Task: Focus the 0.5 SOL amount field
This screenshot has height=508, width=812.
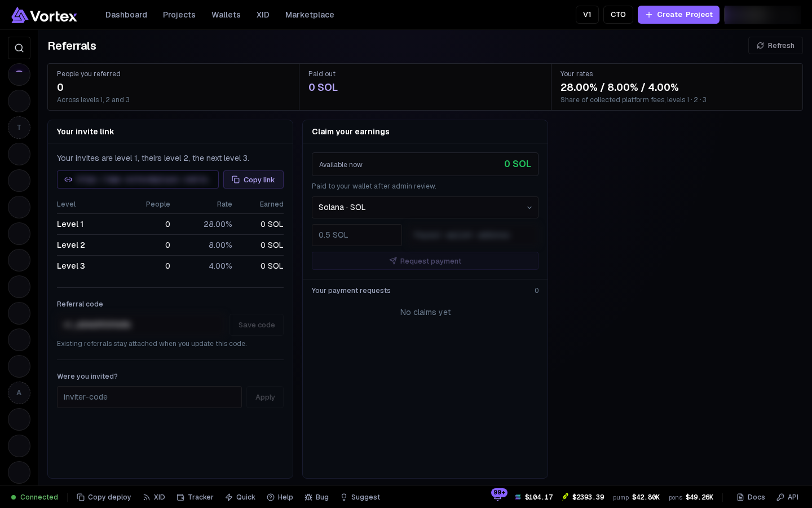Action: (357, 235)
